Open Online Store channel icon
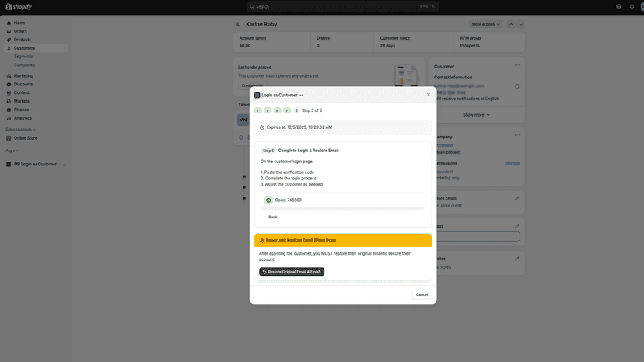644x362 pixels. [x=9, y=138]
